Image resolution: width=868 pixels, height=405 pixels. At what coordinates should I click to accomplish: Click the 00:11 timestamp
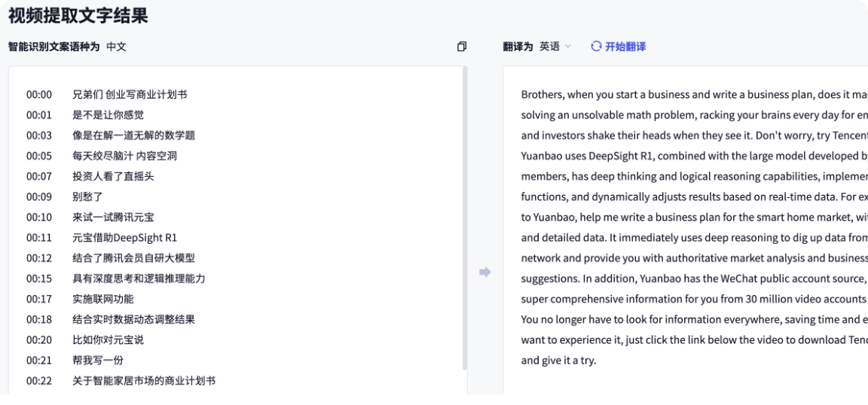[x=38, y=238]
